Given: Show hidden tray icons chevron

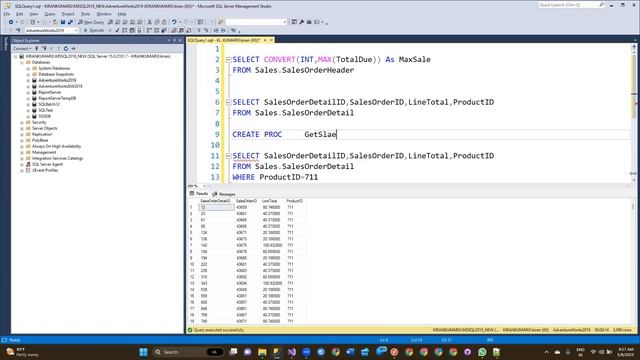Looking at the screenshot, I should click(547, 352).
